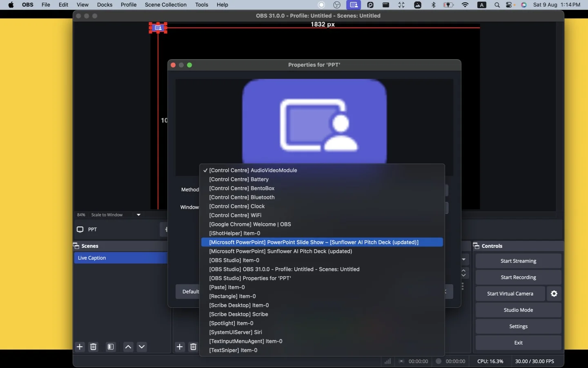Click the Exit button
Image resolution: width=588 pixels, height=368 pixels.
tap(518, 343)
